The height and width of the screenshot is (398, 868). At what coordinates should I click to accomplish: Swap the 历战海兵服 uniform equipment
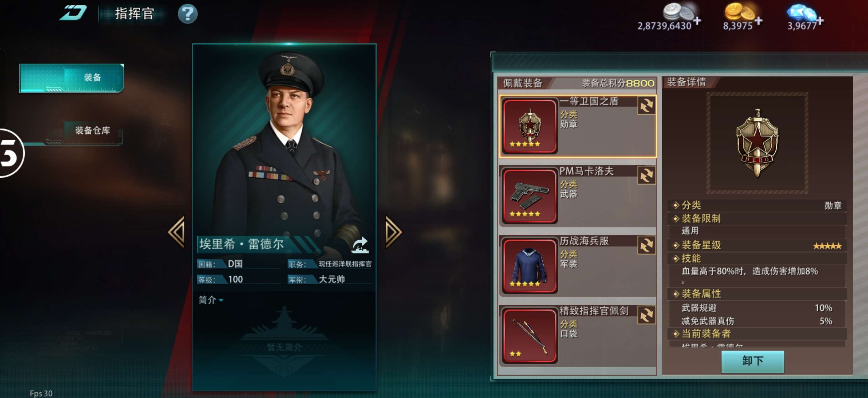[646, 245]
